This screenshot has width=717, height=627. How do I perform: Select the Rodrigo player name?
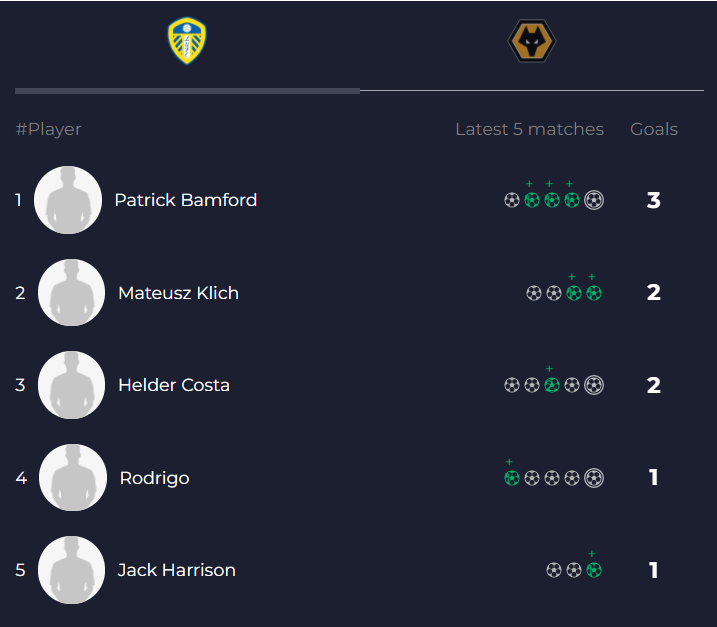tap(154, 478)
